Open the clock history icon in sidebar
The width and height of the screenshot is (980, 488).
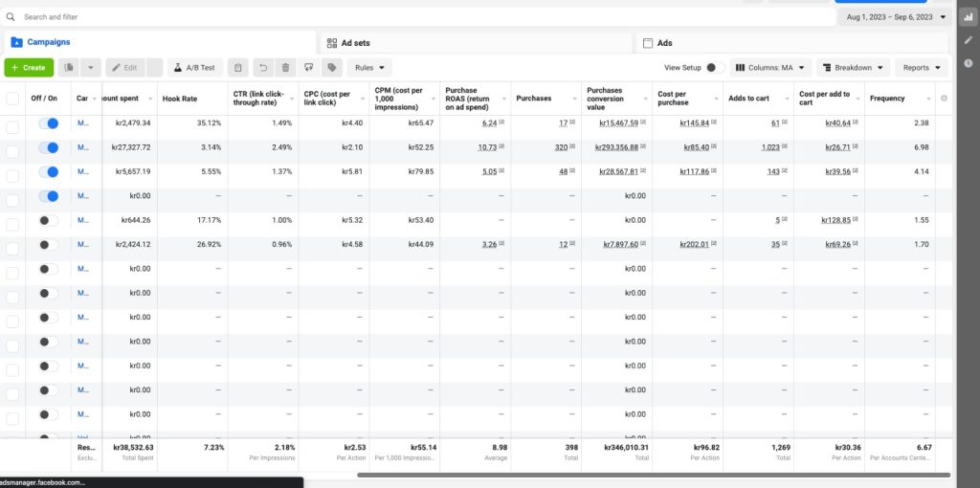coord(968,63)
